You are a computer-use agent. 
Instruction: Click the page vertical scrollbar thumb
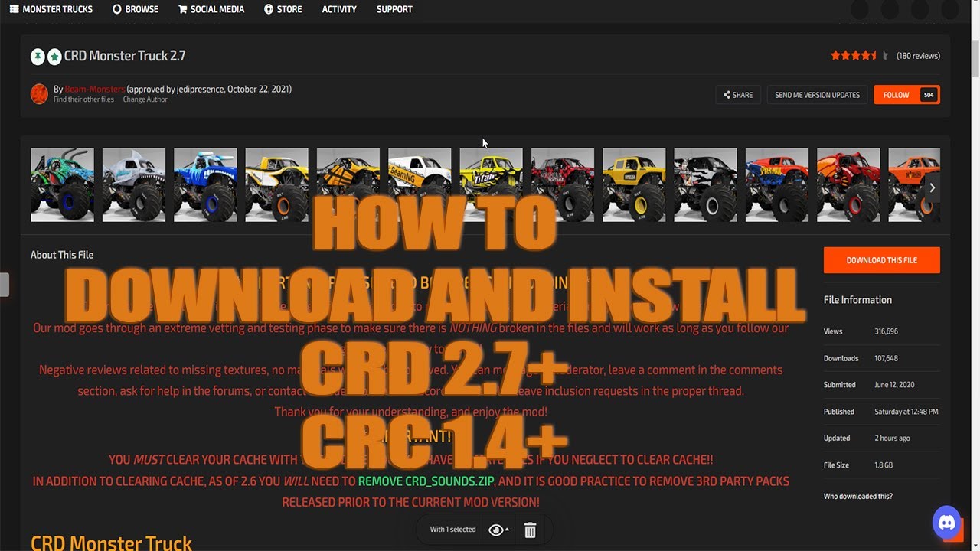tap(975, 57)
